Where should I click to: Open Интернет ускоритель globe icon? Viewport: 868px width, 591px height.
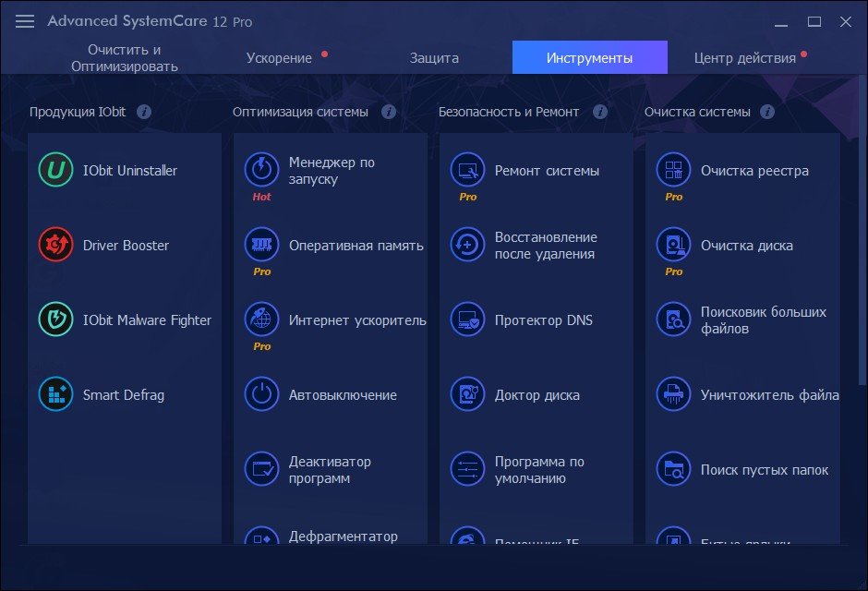[261, 320]
